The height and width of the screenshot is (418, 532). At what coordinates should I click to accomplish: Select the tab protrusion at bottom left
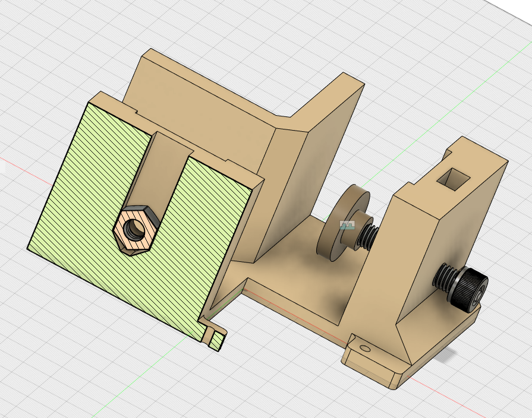pos(215,336)
